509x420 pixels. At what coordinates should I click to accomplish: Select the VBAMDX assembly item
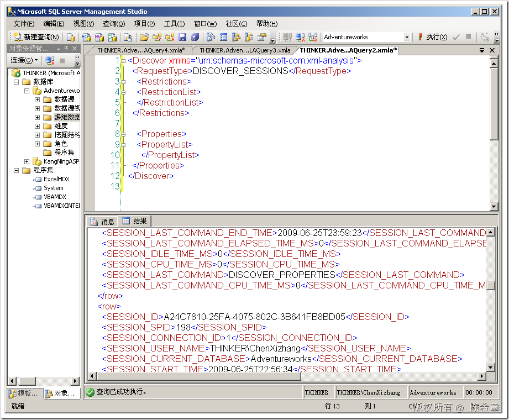click(x=55, y=197)
